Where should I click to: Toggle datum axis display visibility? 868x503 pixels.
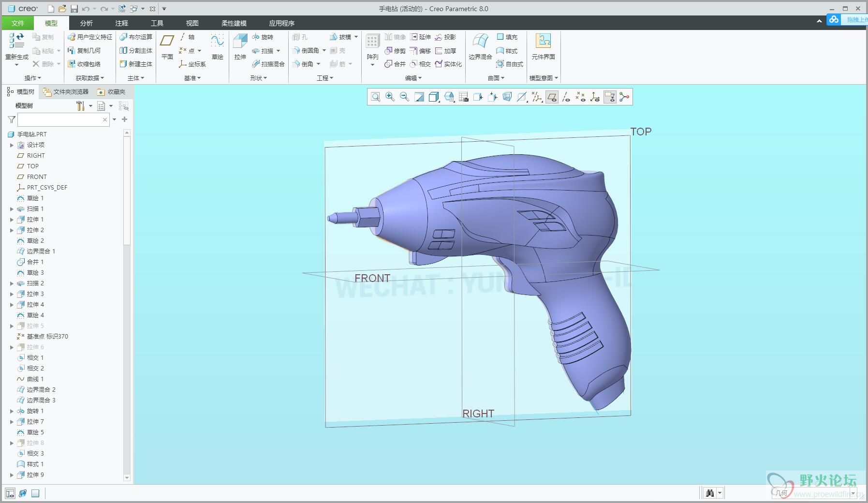pos(566,97)
